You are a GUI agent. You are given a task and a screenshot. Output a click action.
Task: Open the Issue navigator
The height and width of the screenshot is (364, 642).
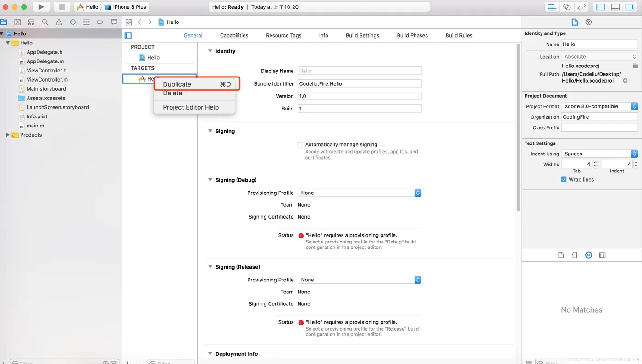(x=59, y=22)
